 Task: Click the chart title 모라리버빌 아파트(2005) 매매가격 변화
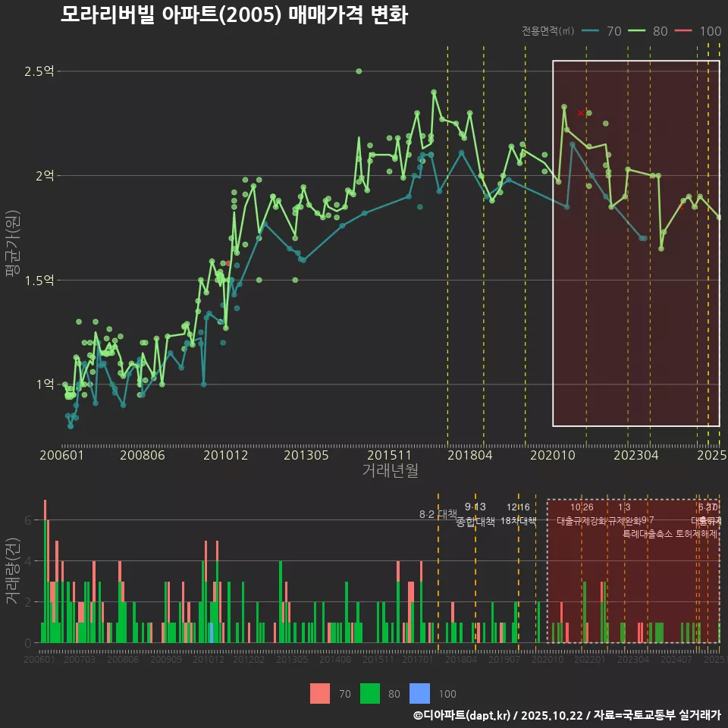pos(234,15)
